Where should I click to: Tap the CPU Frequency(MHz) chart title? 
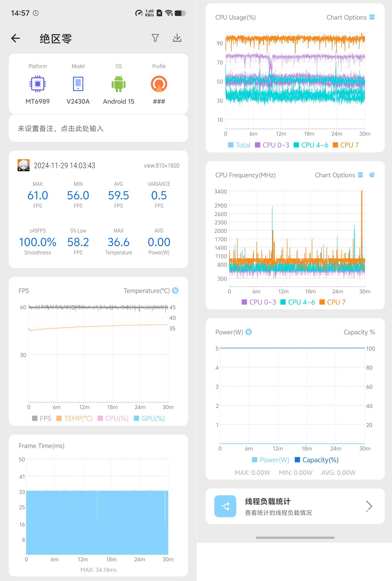pos(245,175)
